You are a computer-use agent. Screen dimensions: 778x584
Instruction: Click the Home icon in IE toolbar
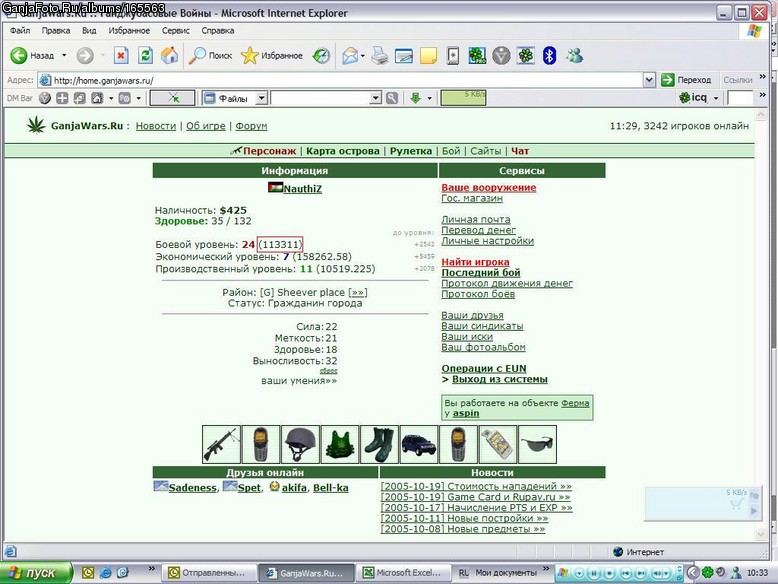click(169, 56)
